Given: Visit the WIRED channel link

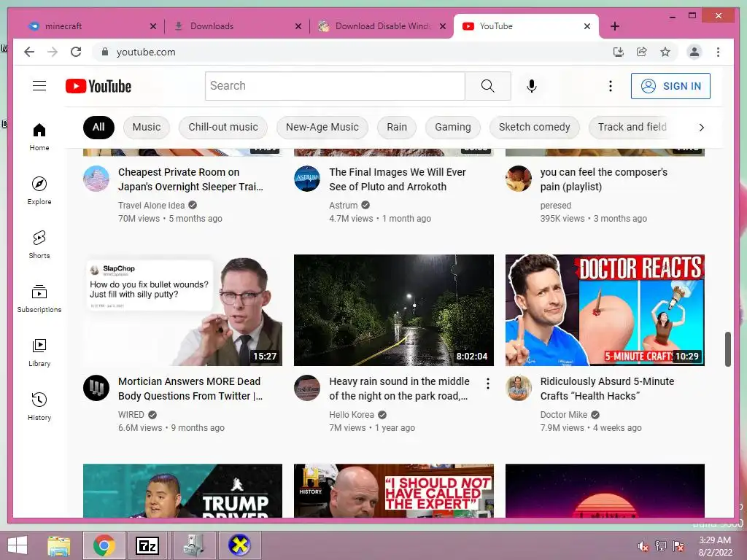Looking at the screenshot, I should pyautogui.click(x=131, y=415).
